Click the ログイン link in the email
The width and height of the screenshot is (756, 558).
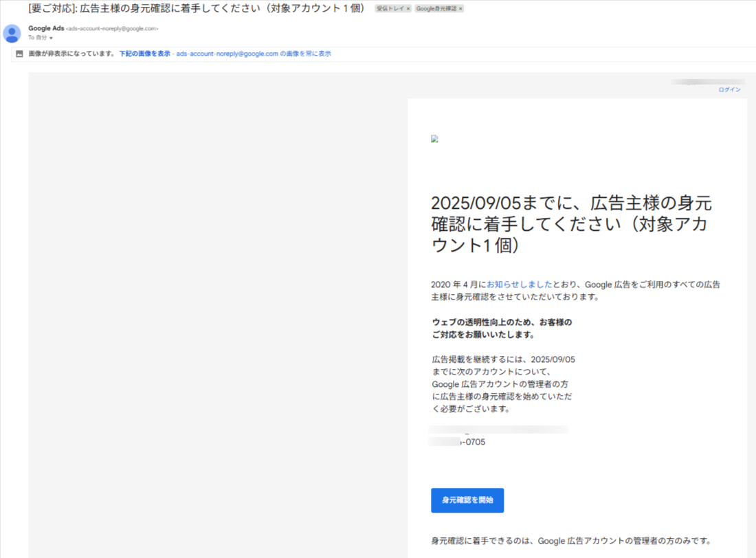[x=729, y=90]
